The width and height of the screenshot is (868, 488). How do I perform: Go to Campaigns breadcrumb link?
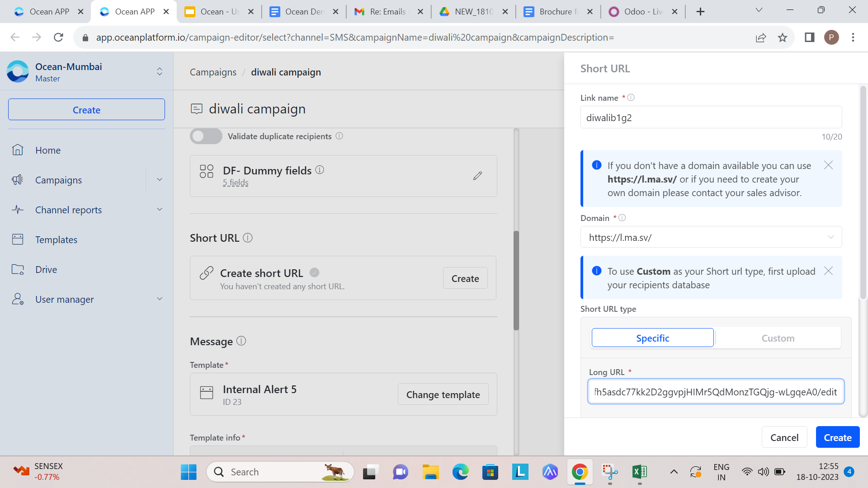click(x=213, y=72)
